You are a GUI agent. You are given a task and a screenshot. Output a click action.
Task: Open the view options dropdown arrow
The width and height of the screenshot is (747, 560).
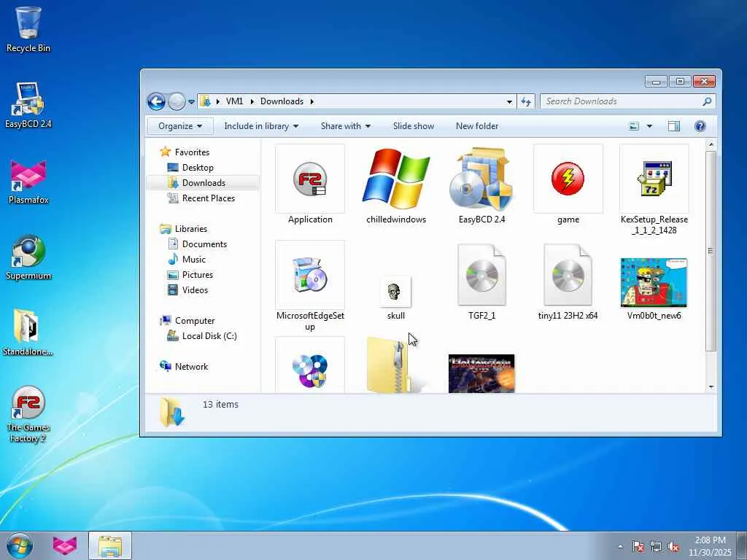pyautogui.click(x=649, y=126)
